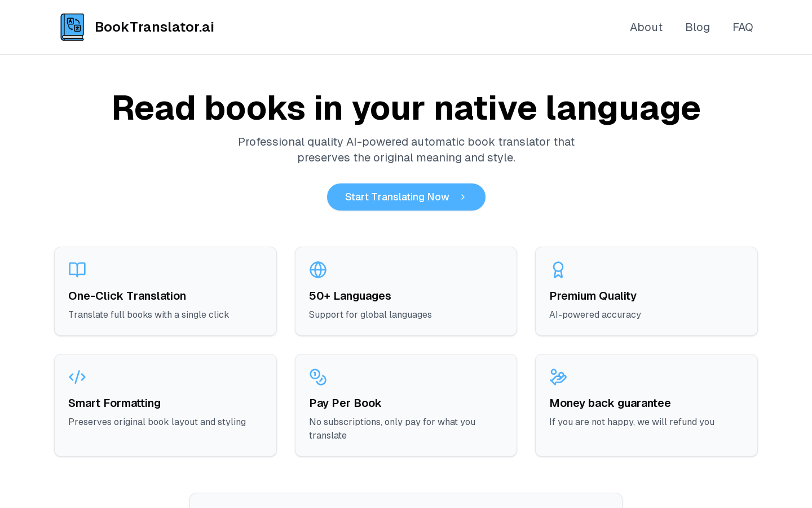Viewport: 812px width, 508px height.
Task: Click the award ribbon icon for Premium Quality
Action: (558, 270)
